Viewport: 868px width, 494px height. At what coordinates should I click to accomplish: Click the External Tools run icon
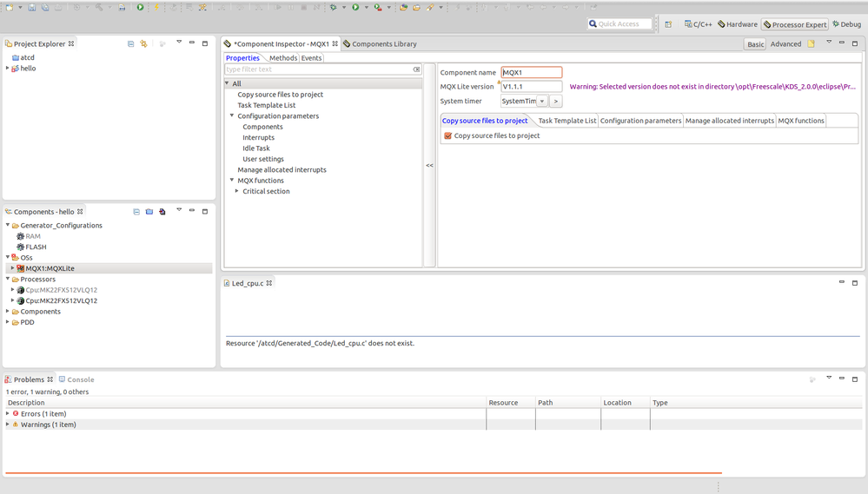point(378,7)
